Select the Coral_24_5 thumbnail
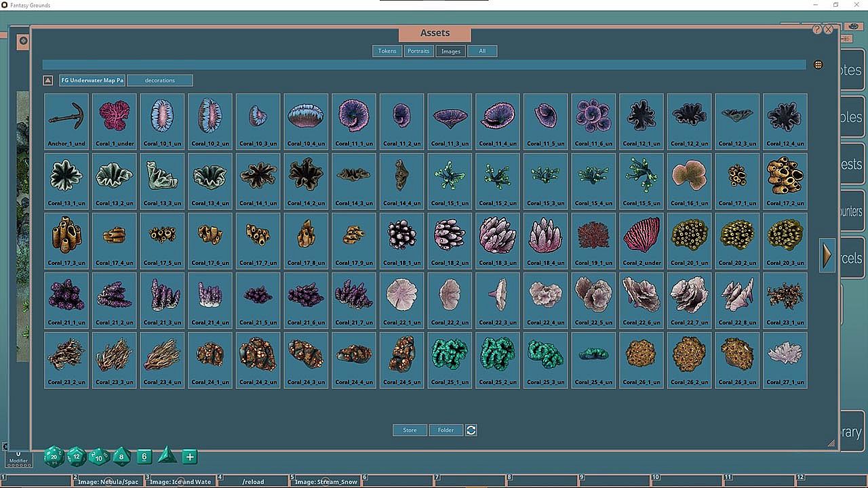The image size is (868, 488). coord(402,360)
